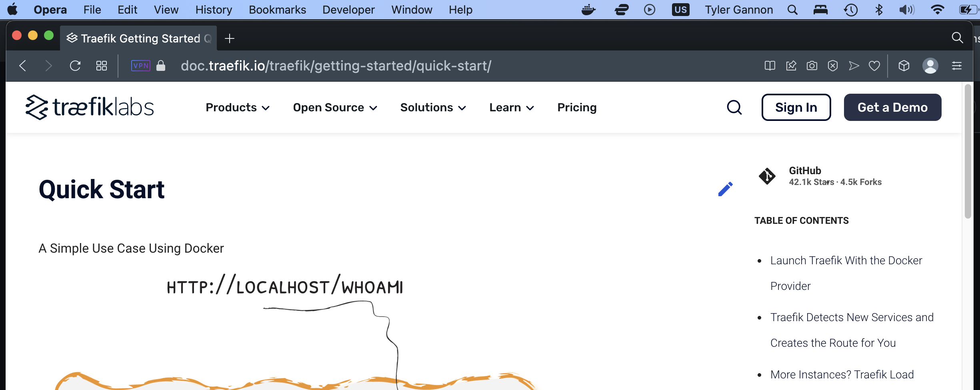Add page to favorites via heart icon
This screenshot has height=390, width=980.
click(875, 66)
